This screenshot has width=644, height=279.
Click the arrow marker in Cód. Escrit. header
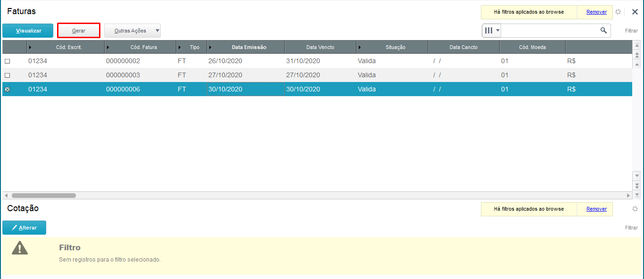point(31,48)
